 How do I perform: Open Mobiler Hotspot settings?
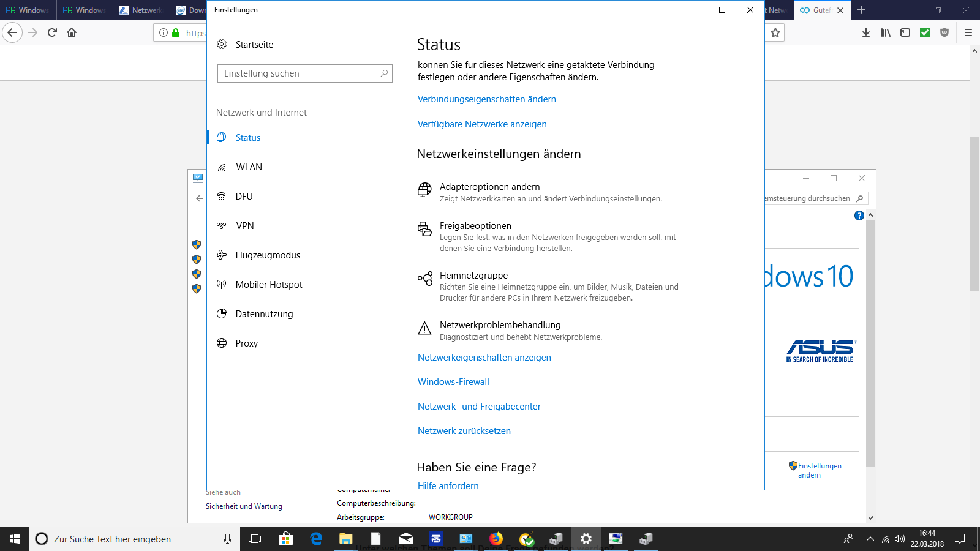click(x=269, y=285)
